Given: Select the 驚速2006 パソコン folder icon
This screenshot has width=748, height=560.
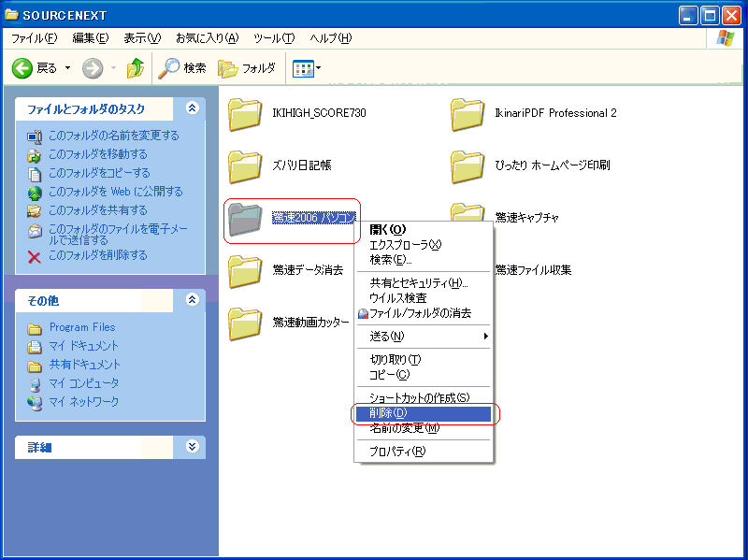Looking at the screenshot, I should click(245, 219).
